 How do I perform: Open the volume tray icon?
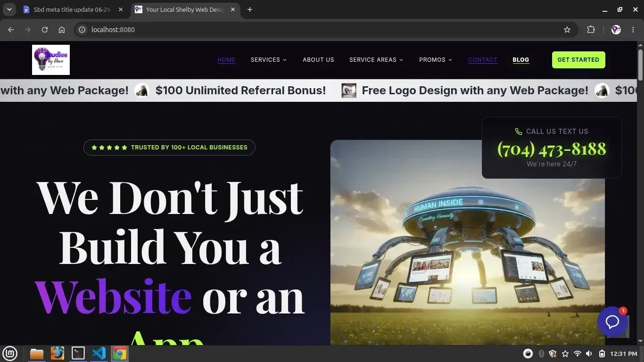pyautogui.click(x=589, y=354)
